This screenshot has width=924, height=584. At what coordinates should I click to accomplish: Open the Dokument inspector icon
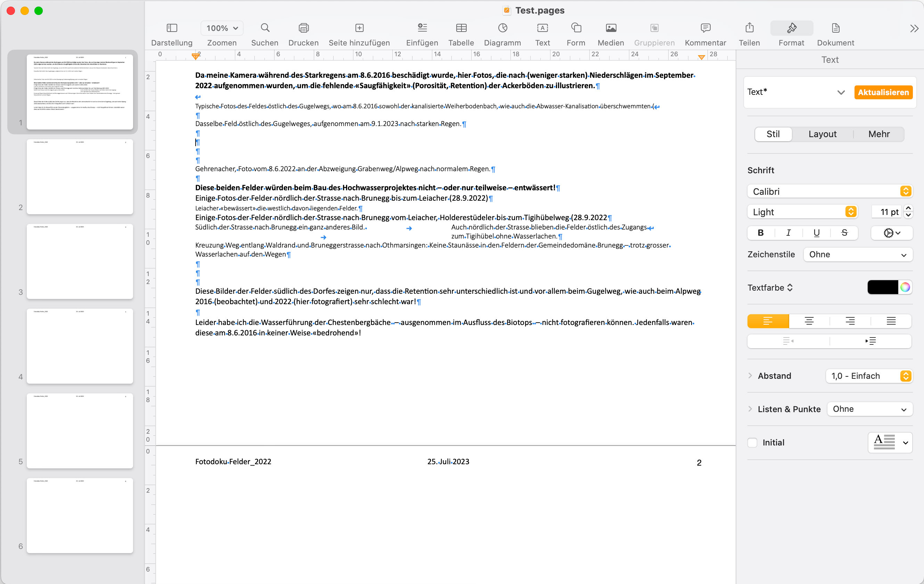coord(835,28)
